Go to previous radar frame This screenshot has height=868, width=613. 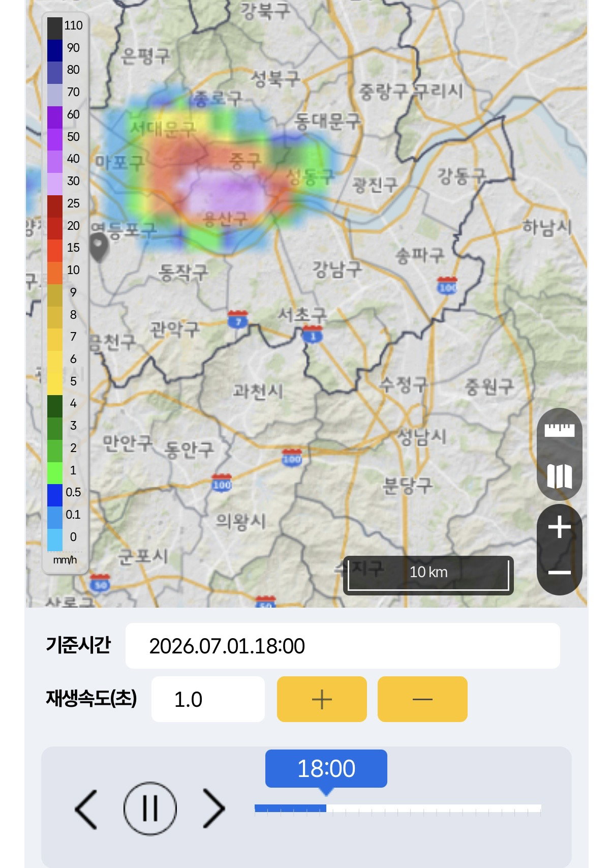tap(86, 809)
